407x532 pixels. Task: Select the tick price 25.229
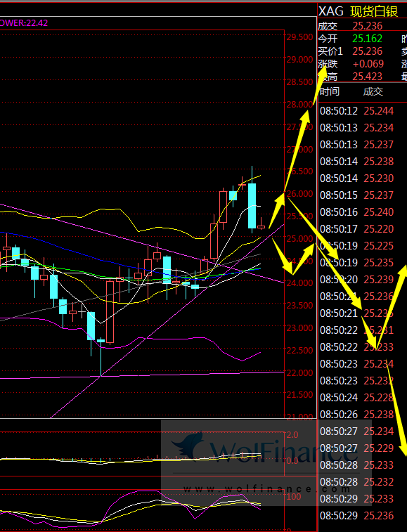[x=379, y=448]
